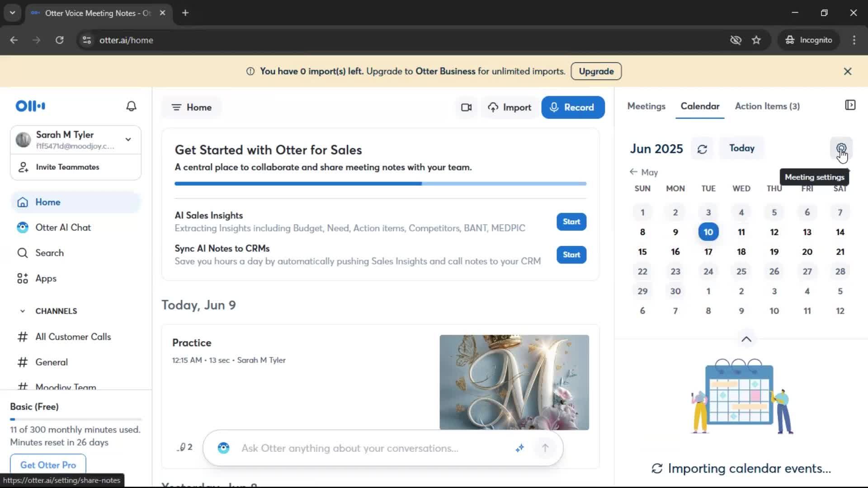Go to Home in sidebar
868x488 pixels.
[x=75, y=202]
